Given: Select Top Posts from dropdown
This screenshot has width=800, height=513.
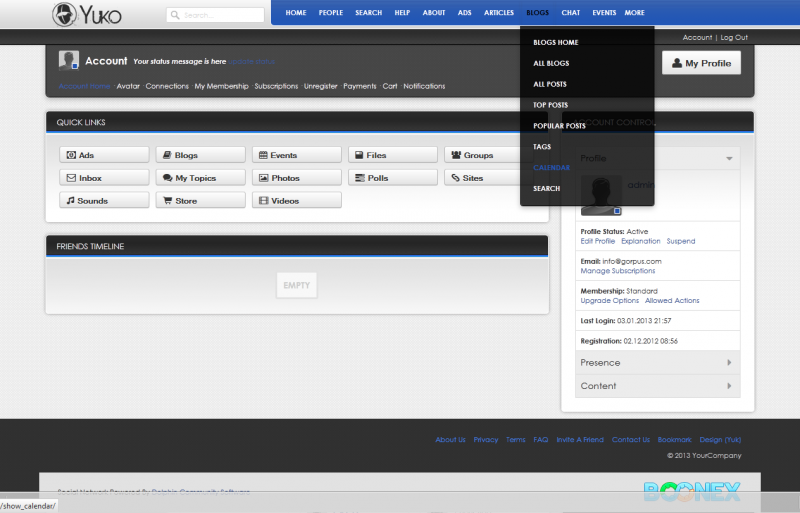Looking at the screenshot, I should click(x=551, y=105).
